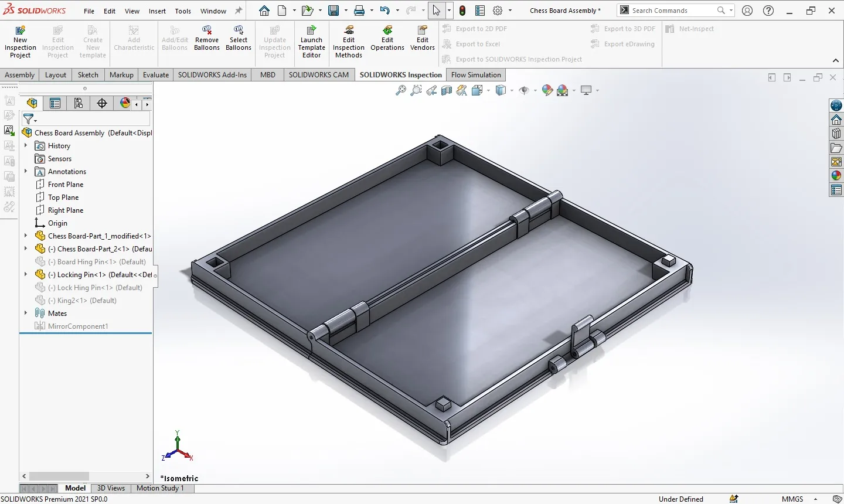Viewport: 844px width, 504px height.
Task: Open ConfigurationManager tab icon
Action: (x=79, y=104)
